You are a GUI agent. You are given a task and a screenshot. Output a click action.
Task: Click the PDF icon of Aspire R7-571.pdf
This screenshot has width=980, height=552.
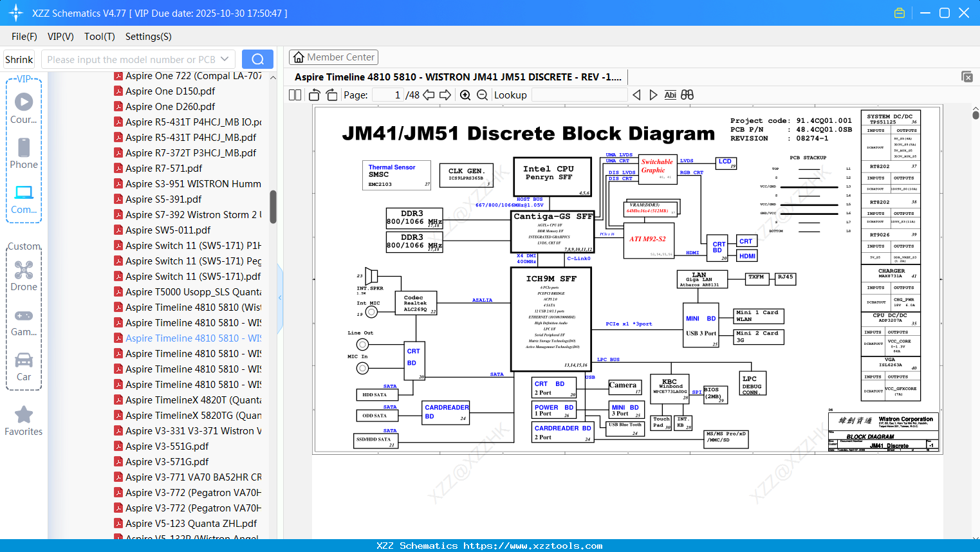click(118, 169)
